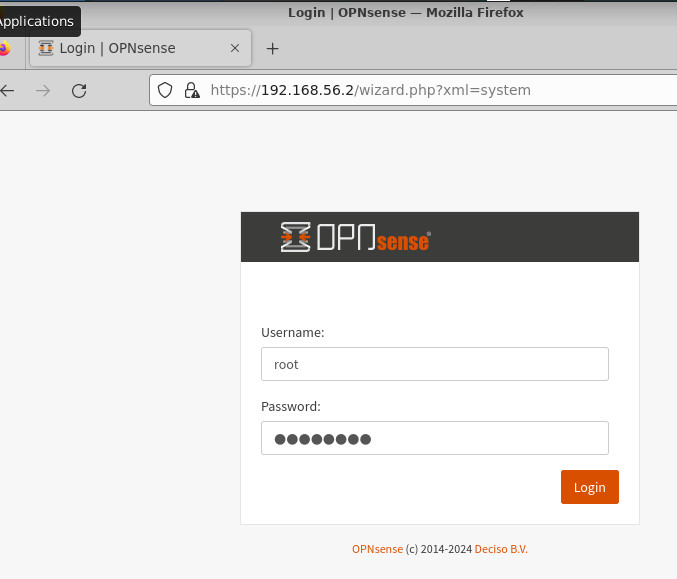
Task: Close the Login | OPNsense tab
Action: tap(235, 48)
